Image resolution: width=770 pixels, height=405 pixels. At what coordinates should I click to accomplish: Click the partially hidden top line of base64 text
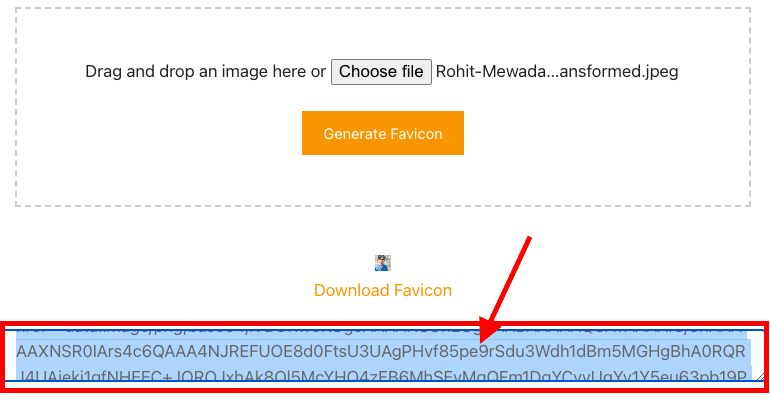tap(381, 333)
